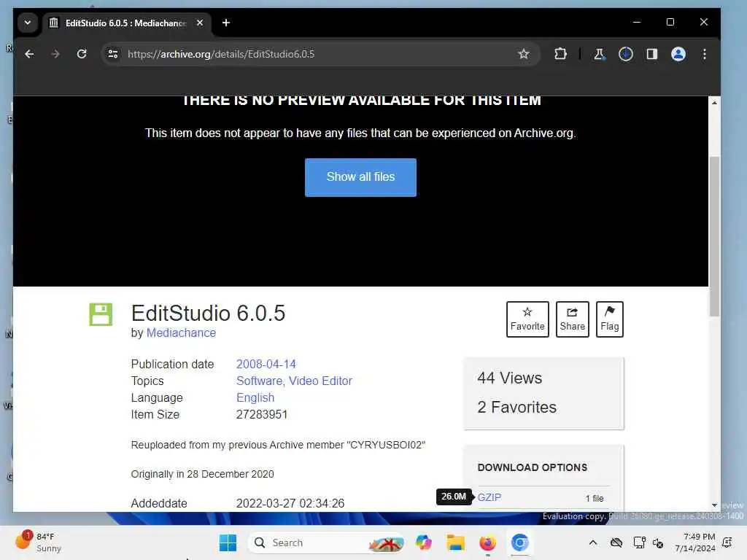Click the OneDrive cloud tray icon

pyautogui.click(x=616, y=542)
